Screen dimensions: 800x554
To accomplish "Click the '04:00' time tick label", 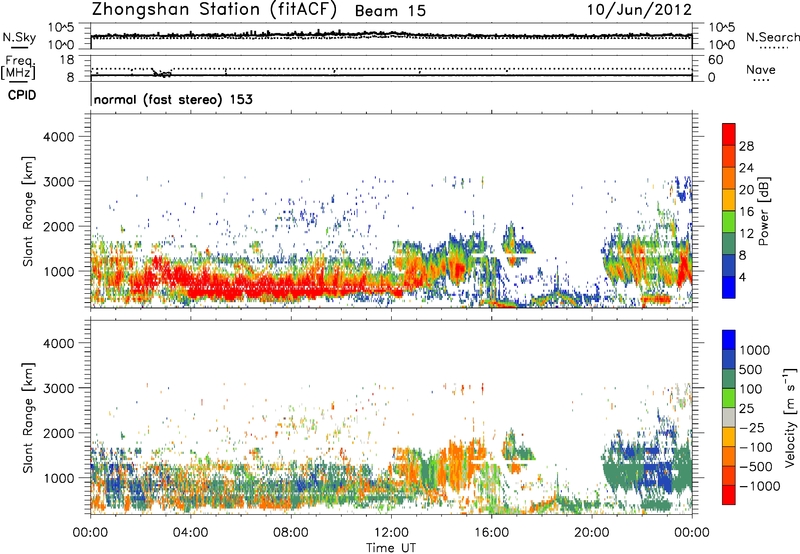I will point(190,533).
